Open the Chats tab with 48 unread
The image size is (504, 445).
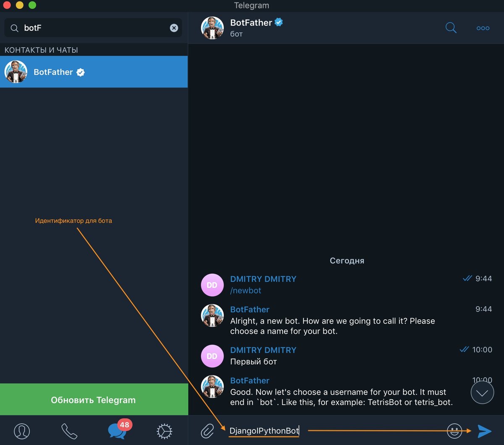click(x=117, y=431)
